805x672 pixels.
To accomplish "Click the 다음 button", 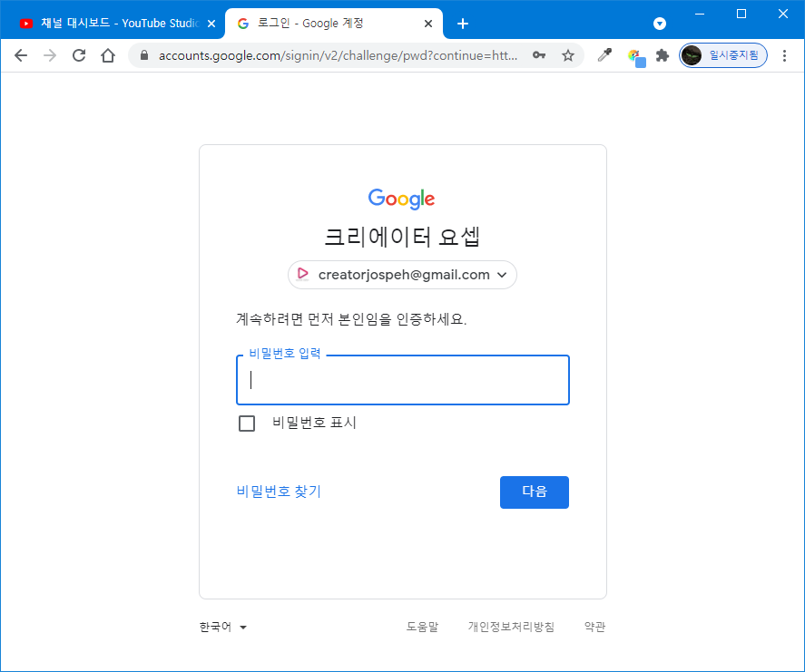I will coord(534,492).
